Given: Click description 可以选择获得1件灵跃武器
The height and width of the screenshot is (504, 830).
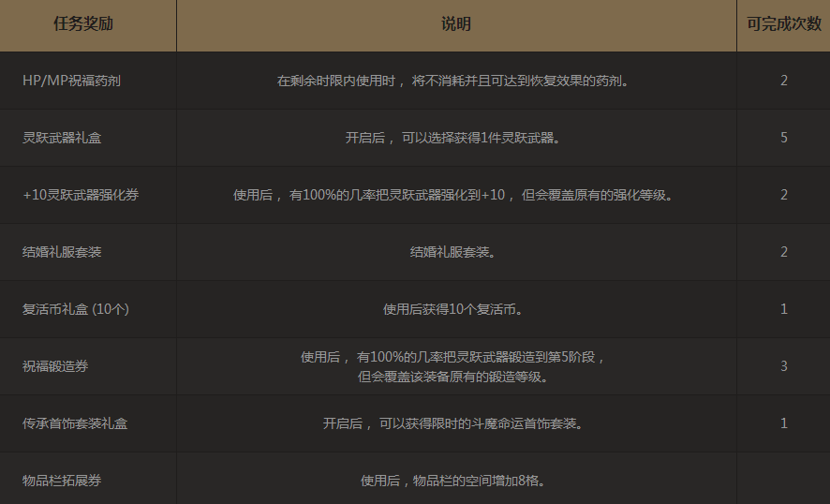Looking at the screenshot, I should 452,138.
